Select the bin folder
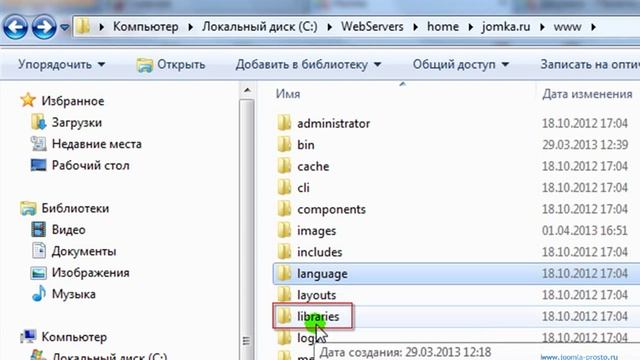Image resolution: width=640 pixels, height=360 pixels. [306, 145]
